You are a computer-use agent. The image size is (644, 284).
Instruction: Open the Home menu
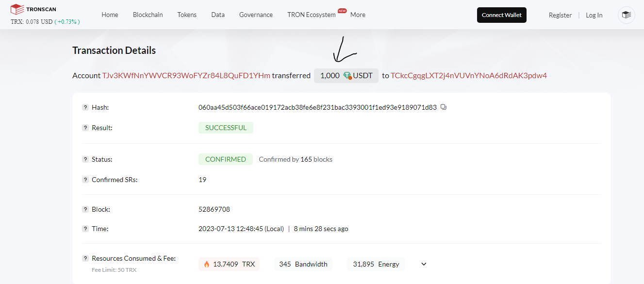point(110,15)
